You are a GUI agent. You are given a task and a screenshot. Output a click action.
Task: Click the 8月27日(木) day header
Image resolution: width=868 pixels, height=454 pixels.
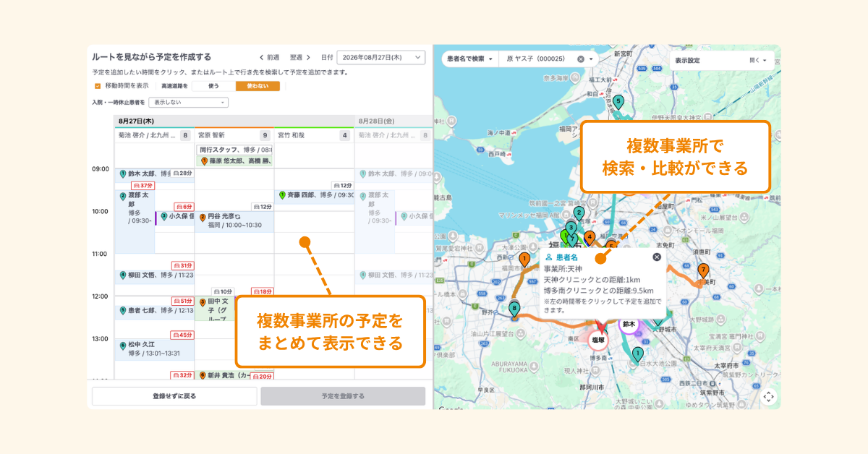click(x=234, y=121)
